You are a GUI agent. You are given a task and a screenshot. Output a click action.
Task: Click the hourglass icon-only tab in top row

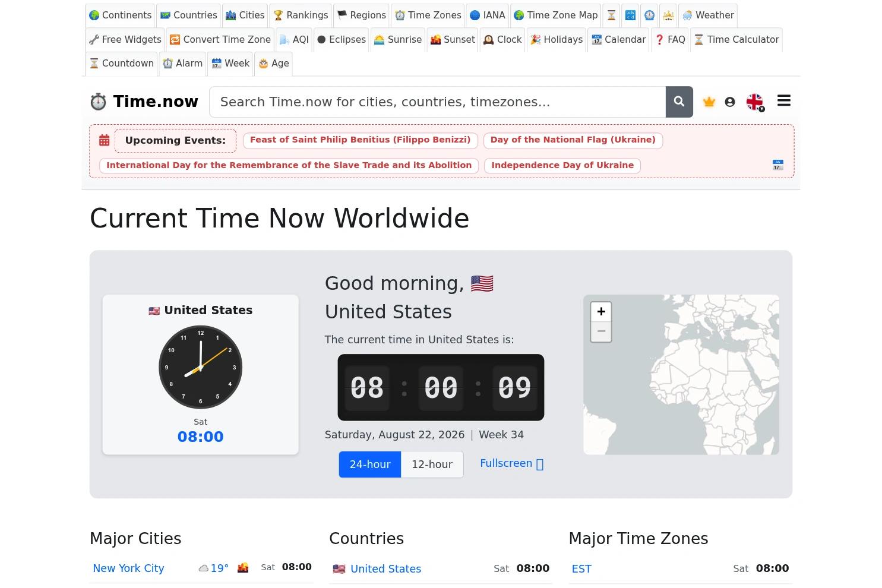[x=611, y=15]
